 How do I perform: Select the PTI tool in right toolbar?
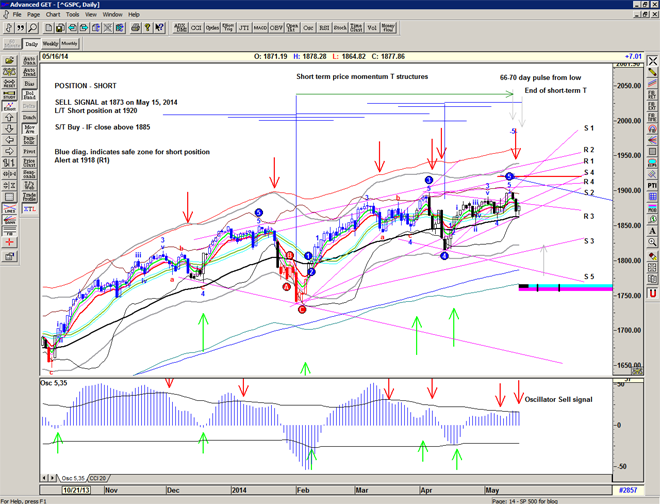click(651, 186)
